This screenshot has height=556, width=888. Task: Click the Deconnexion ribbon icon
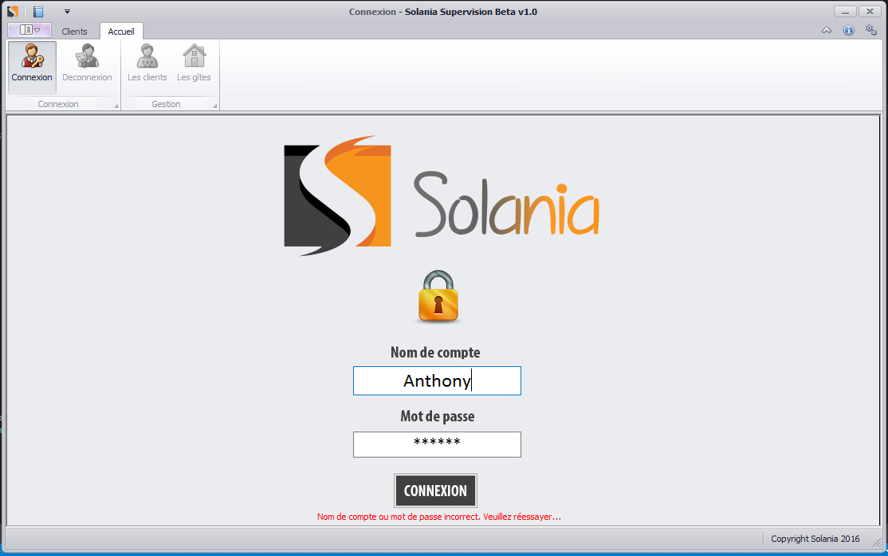coord(87,63)
